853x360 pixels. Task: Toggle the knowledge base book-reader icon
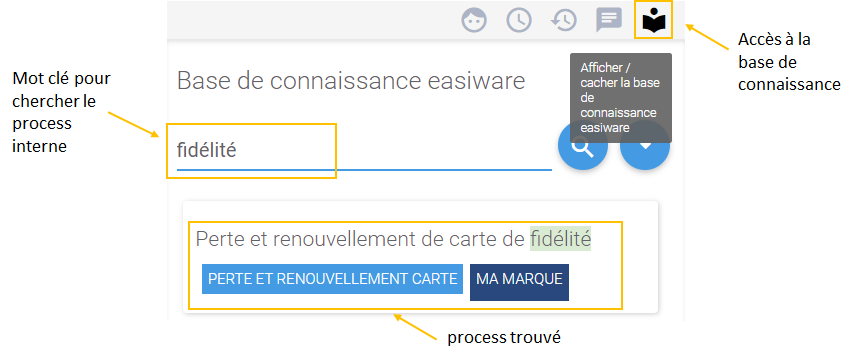[x=653, y=21]
